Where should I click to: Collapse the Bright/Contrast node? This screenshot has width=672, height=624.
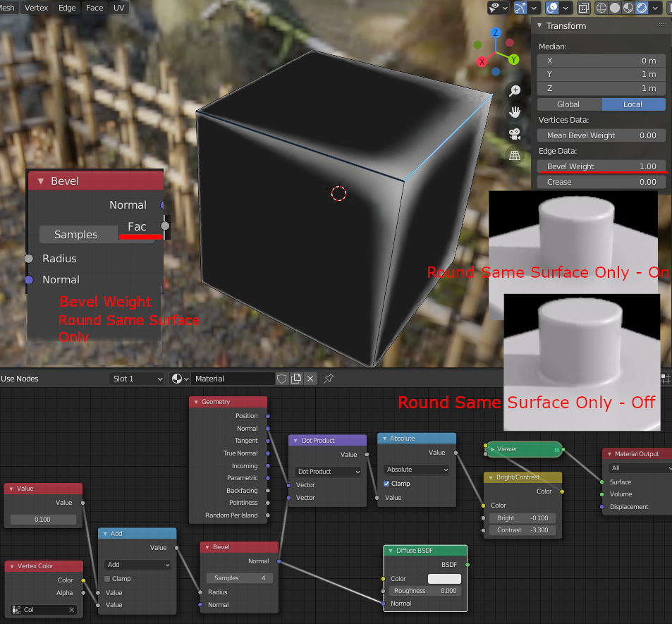point(491,477)
